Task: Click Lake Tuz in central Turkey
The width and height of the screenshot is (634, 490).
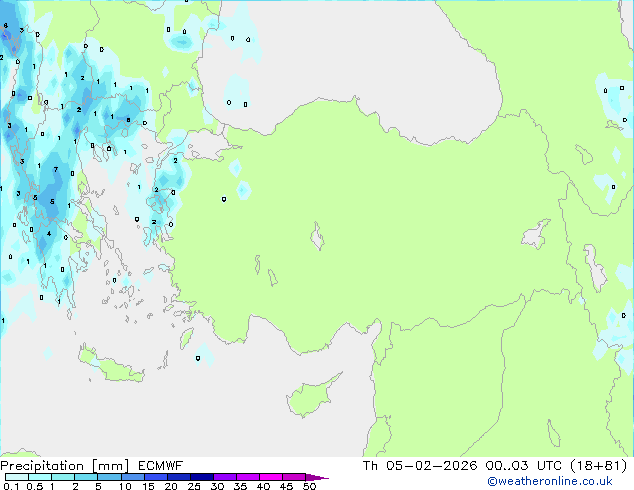Action: pos(319,239)
